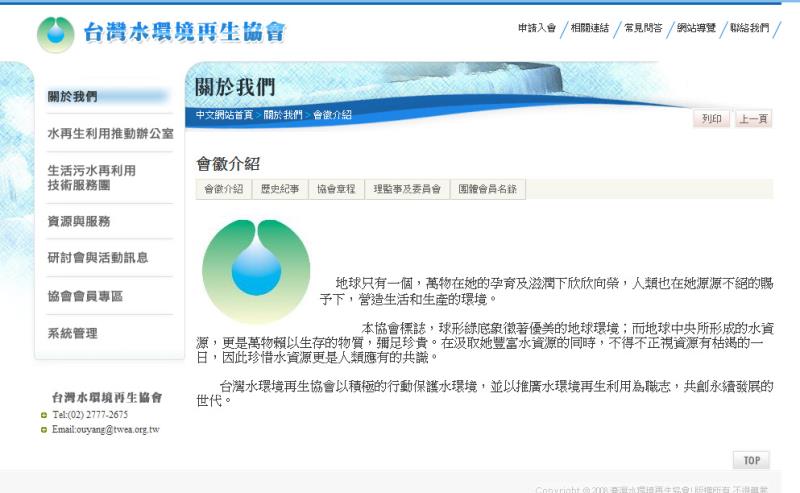Select 關於我們 in the sidebar menu

tap(72, 96)
